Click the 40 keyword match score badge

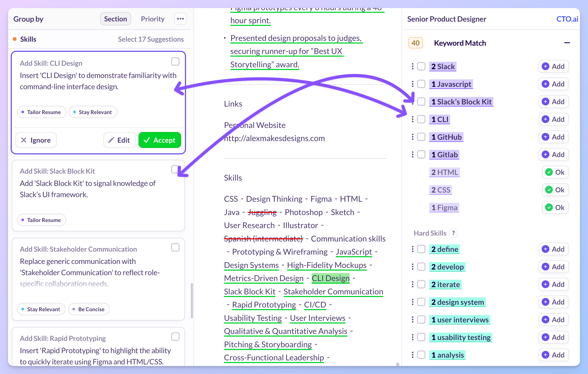(x=415, y=43)
